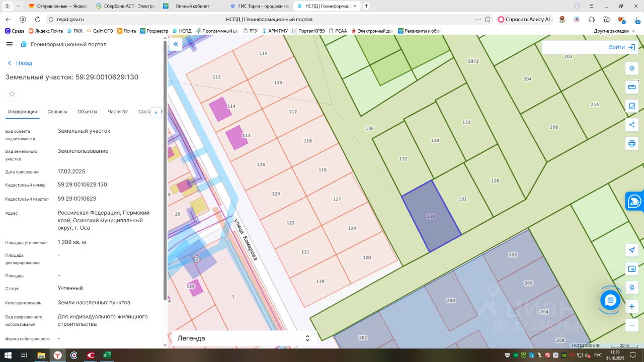Select the ruler measurement tool
This screenshot has width=644, height=362.
click(632, 87)
